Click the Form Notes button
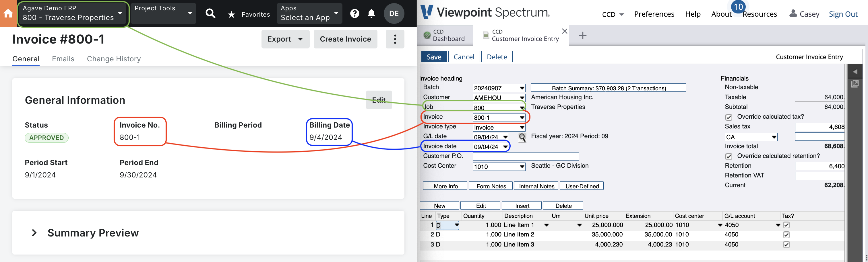The image size is (868, 262). tap(491, 186)
